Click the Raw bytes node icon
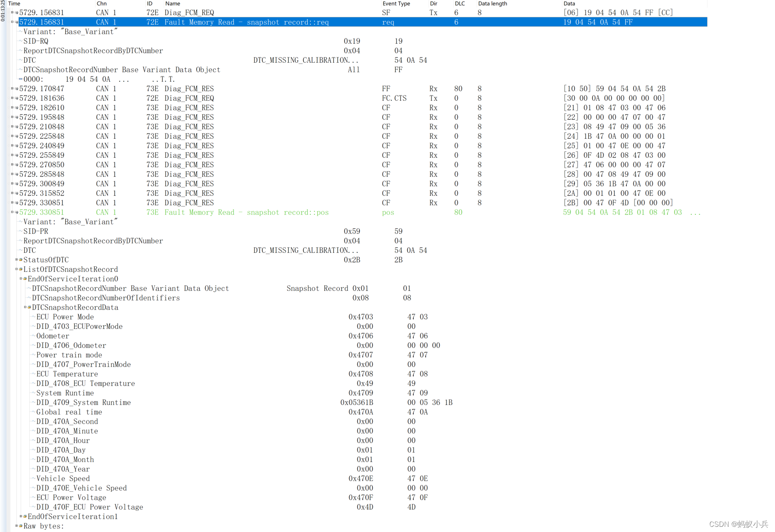Viewport: 775px width, 532px height. [21, 526]
